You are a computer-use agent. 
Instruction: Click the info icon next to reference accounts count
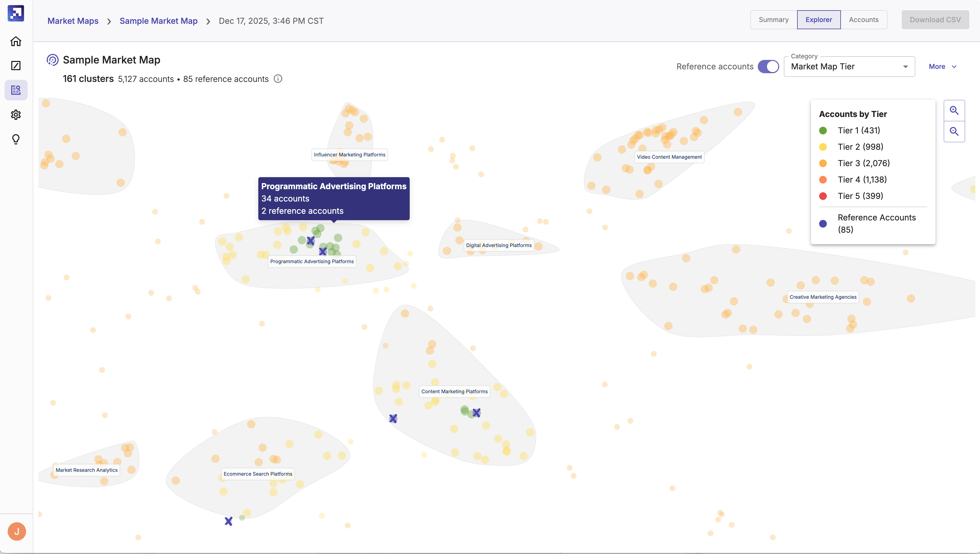(x=278, y=79)
